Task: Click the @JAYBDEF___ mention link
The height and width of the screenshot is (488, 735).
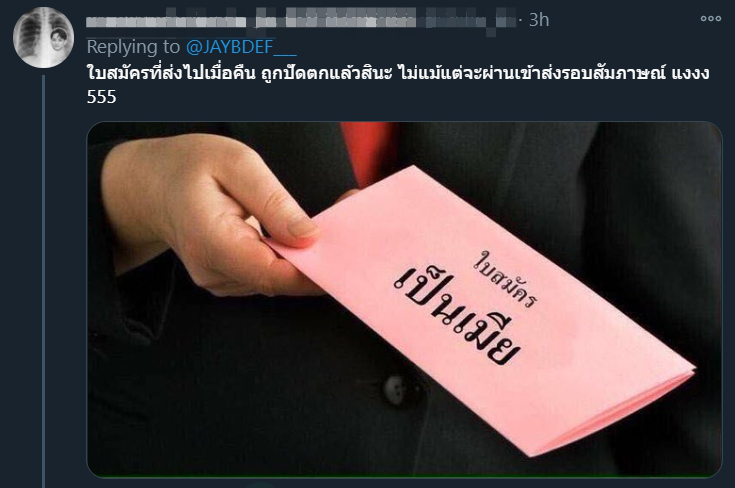Action: (241, 47)
